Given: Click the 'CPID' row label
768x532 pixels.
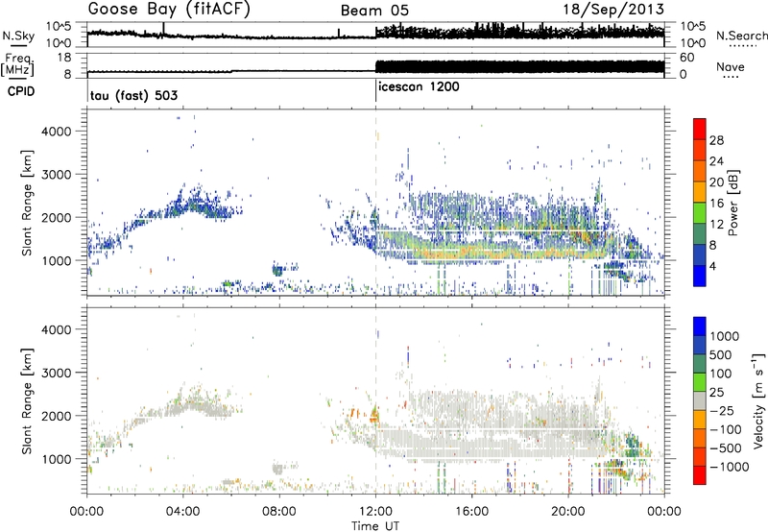Looking at the screenshot, I should tap(21, 91).
